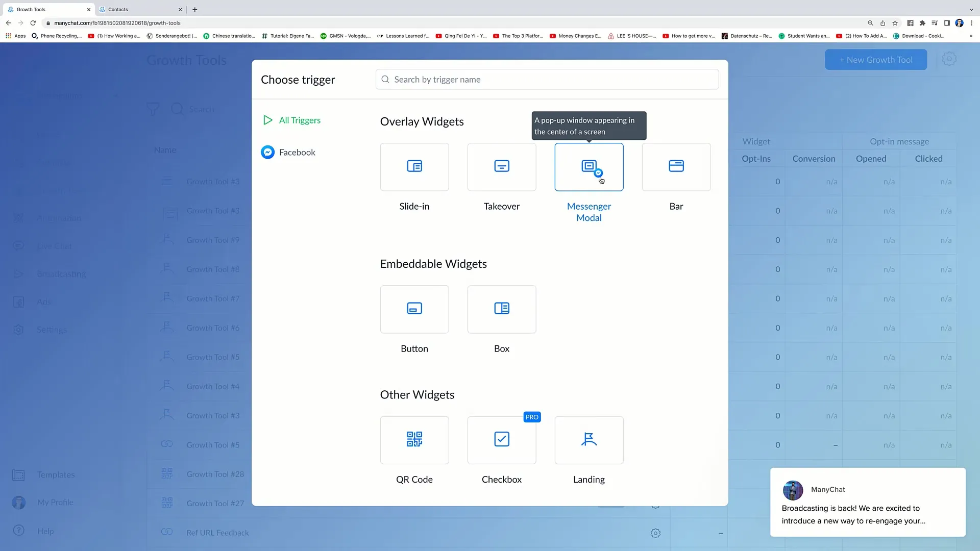Select the Landing widget

(x=589, y=440)
